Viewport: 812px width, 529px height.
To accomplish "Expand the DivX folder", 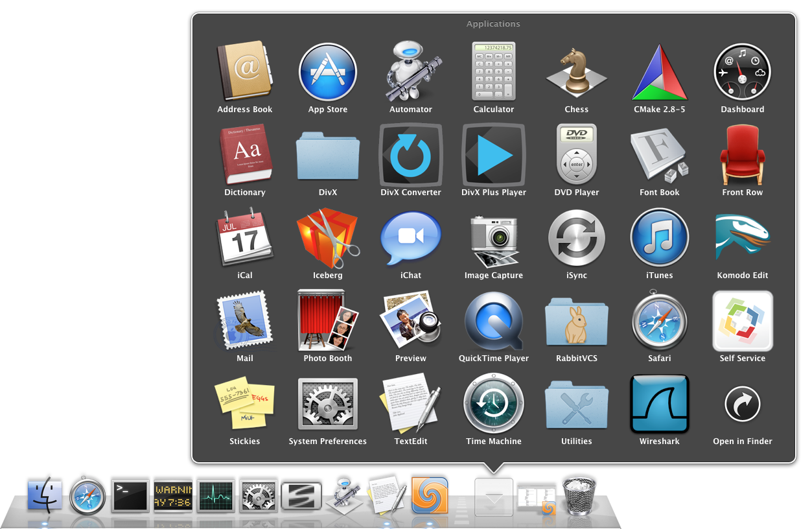I will coord(327,155).
